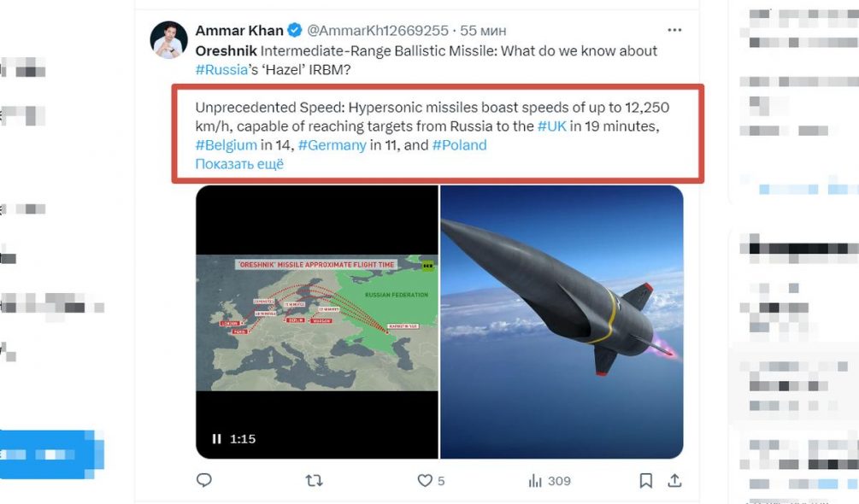This screenshot has width=859, height=504.
Task: Pause the missile flight time video
Action: click(x=217, y=439)
